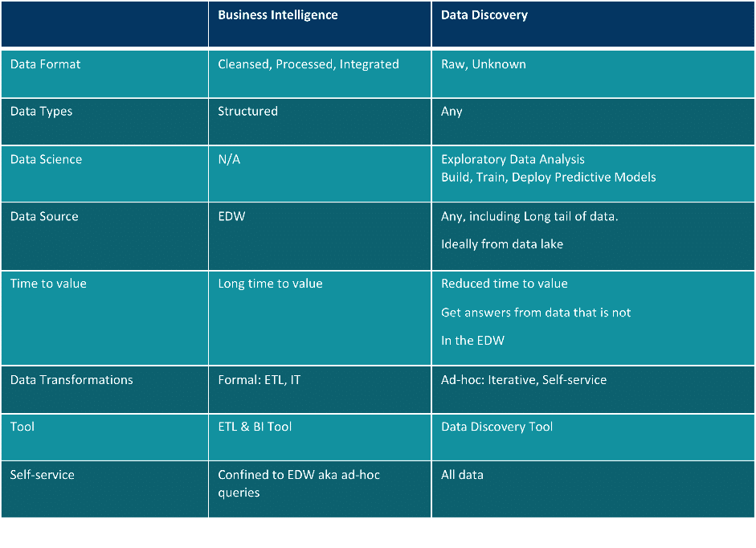Click 'Build, Train, Deploy Predictive Models' text
The height and width of the screenshot is (548, 756).
click(x=548, y=178)
